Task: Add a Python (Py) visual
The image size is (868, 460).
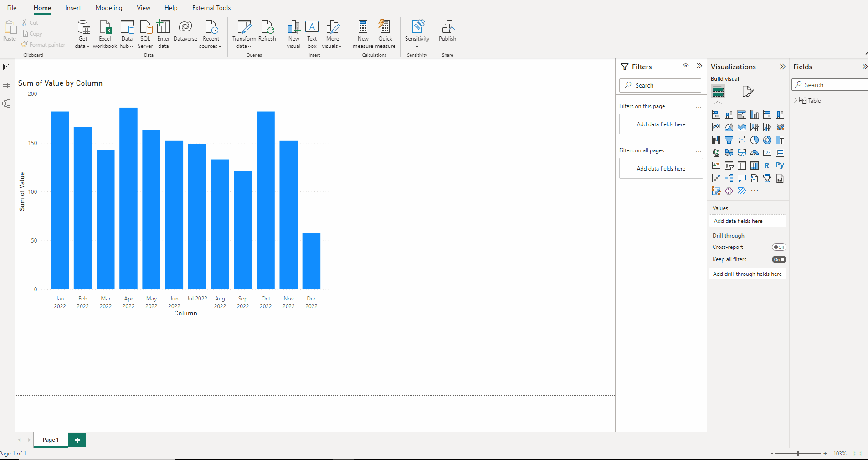Action: coord(780,165)
